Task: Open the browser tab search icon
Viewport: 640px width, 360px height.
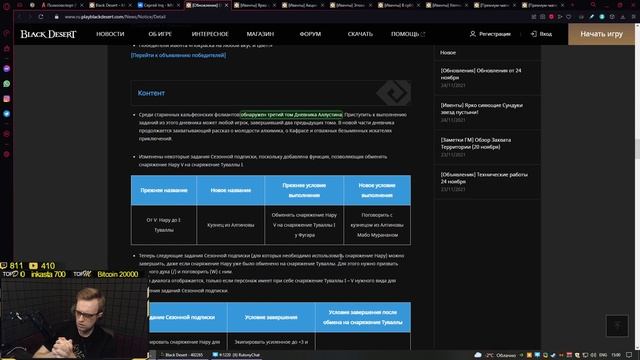Action: 593,5
